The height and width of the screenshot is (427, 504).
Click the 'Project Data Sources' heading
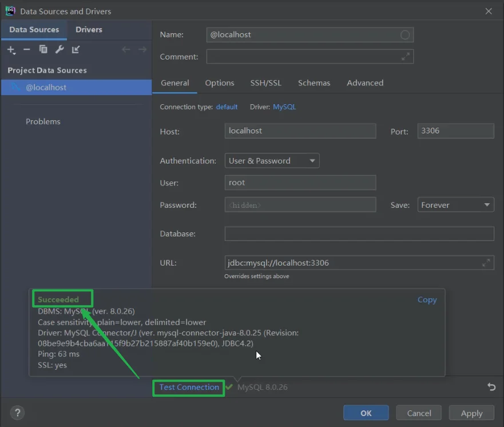[x=47, y=70]
